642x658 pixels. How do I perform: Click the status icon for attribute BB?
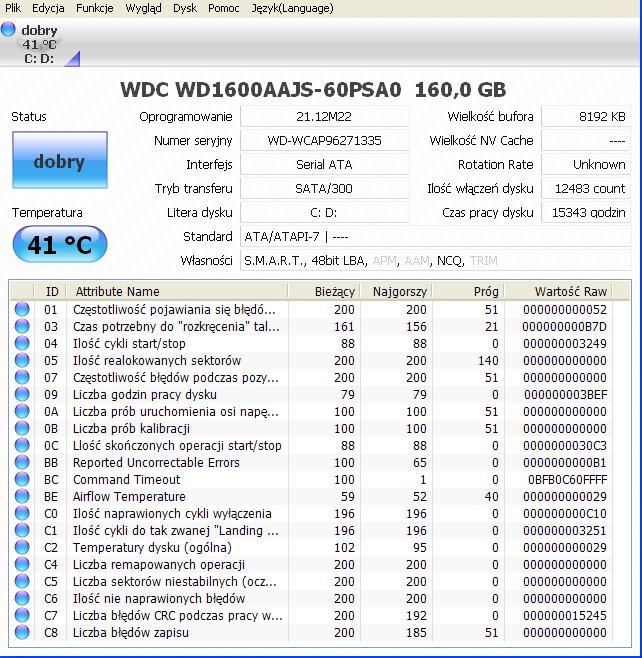click(x=22, y=462)
